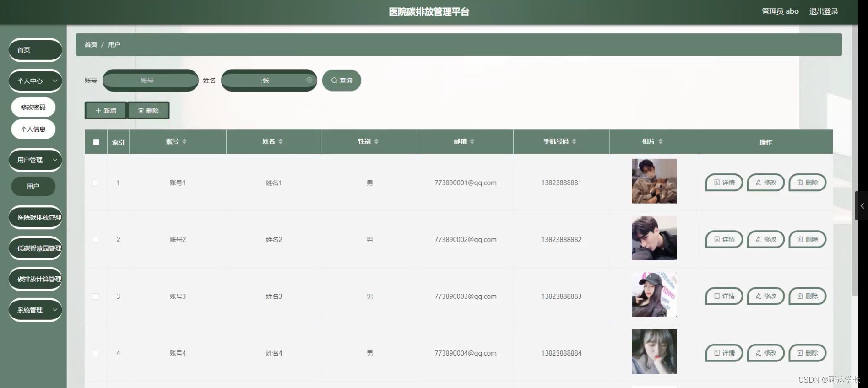The image size is (868, 388).
Task: Click 删除 for 账号3
Action: point(808,296)
